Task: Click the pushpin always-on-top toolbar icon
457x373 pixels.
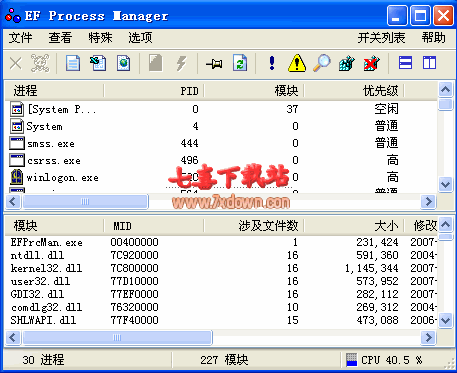Action: (214, 63)
